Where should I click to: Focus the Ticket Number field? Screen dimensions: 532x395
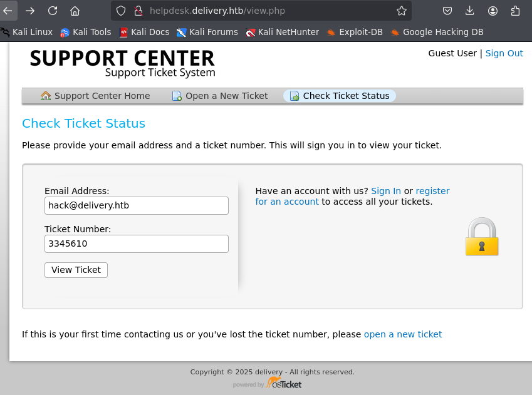[x=137, y=244]
